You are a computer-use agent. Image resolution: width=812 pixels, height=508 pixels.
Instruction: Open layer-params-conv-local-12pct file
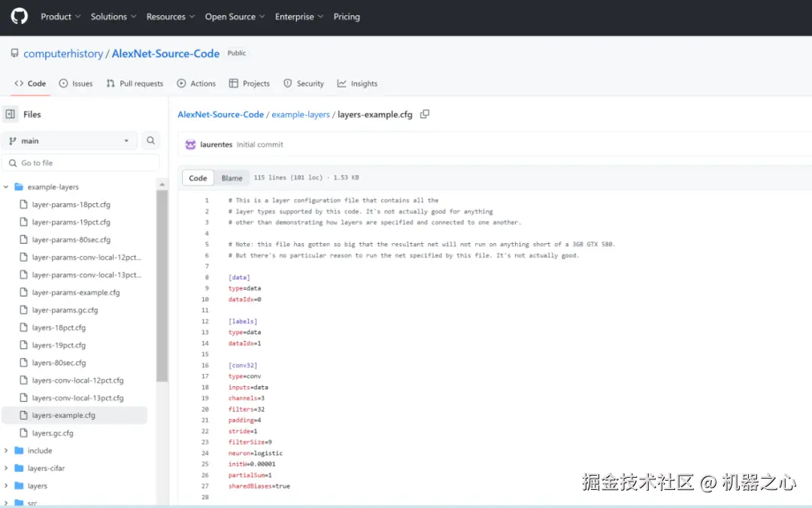[86, 257]
